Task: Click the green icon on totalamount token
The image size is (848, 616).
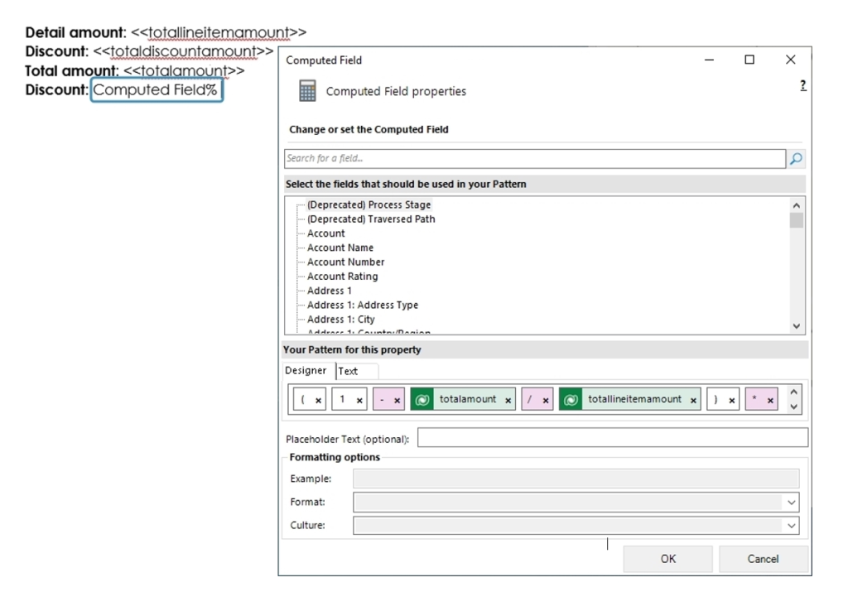Action: pos(422,400)
